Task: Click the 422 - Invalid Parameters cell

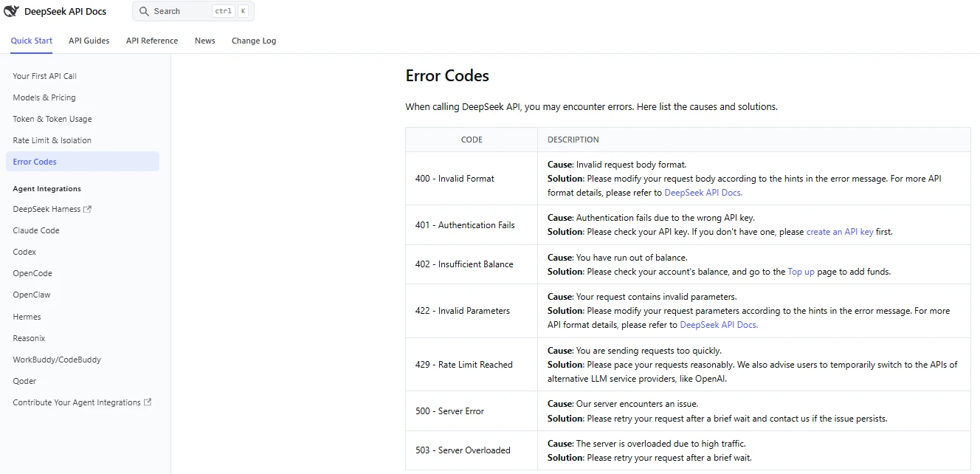Action: pos(472,311)
